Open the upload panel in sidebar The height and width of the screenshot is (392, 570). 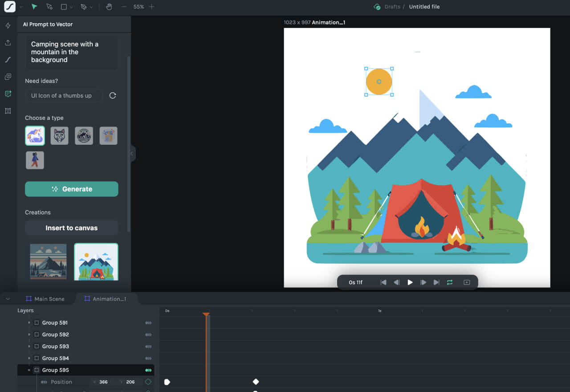(8, 43)
